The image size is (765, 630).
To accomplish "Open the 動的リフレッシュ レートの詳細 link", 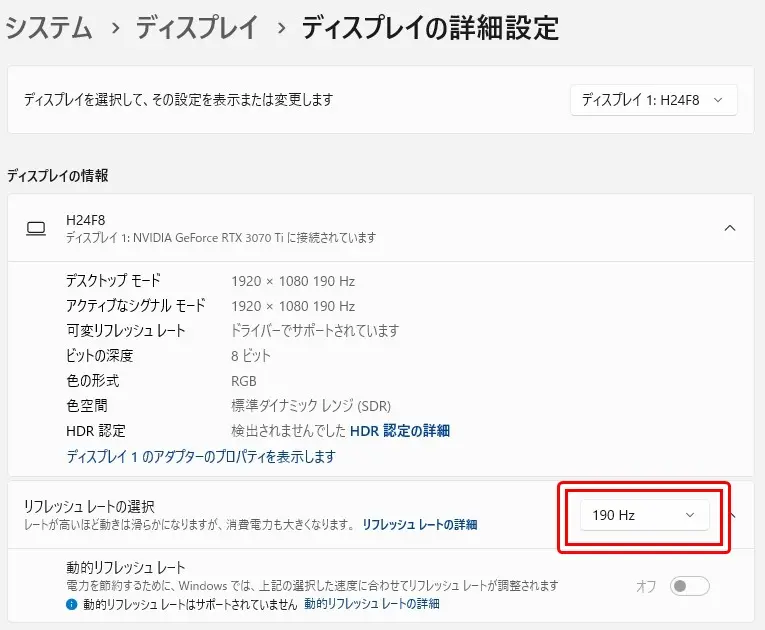I will coord(372,604).
